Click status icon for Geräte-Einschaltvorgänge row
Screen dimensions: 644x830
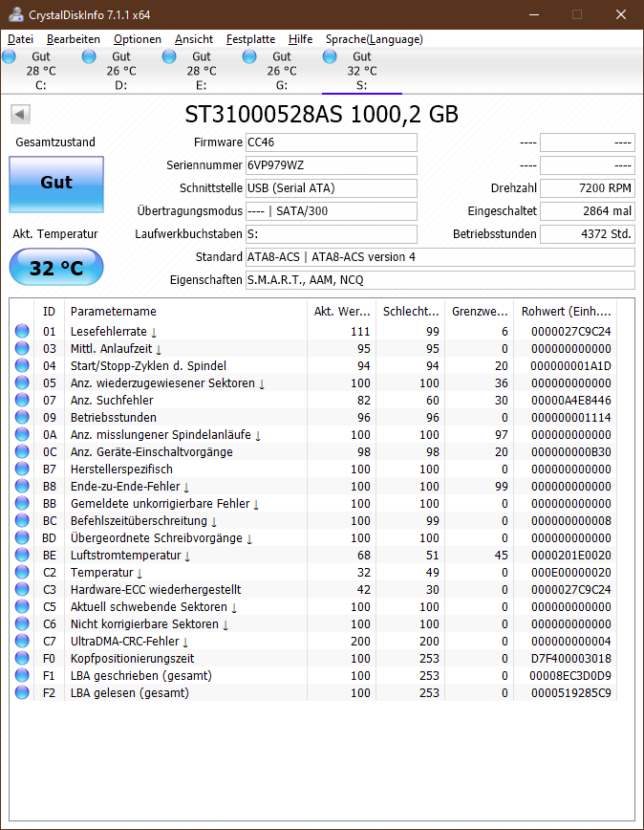pos(22,451)
